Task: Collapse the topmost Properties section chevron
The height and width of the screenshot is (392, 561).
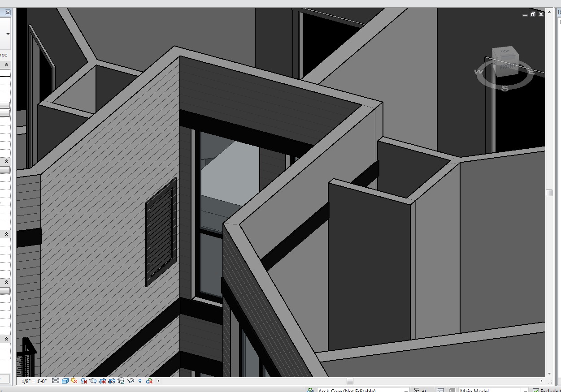Action: coord(6,65)
